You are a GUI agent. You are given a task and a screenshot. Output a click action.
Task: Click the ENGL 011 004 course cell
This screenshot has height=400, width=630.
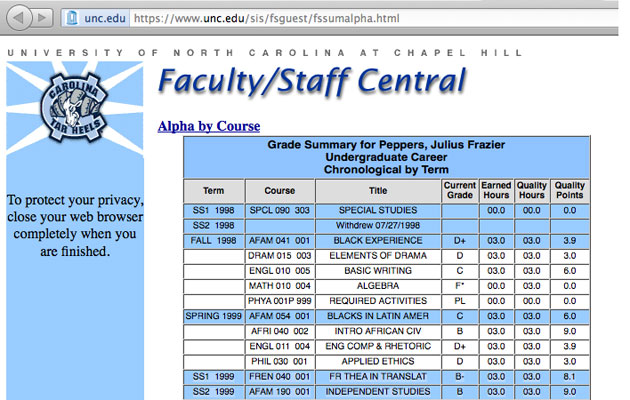point(280,347)
